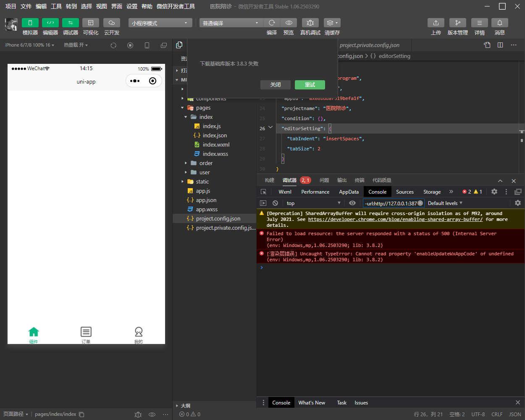The width and height of the screenshot is (525, 420).
Task: Switch to project.private.config.json editor tab
Action: tap(370, 45)
